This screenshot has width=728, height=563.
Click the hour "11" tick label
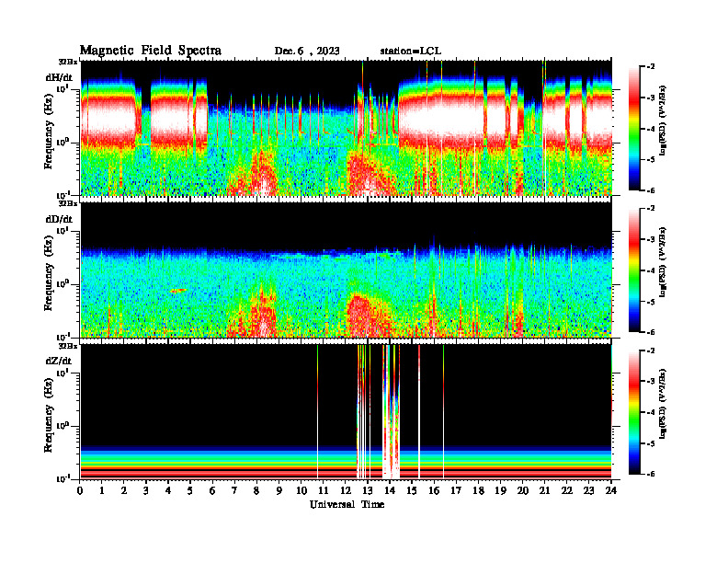pyautogui.click(x=324, y=491)
